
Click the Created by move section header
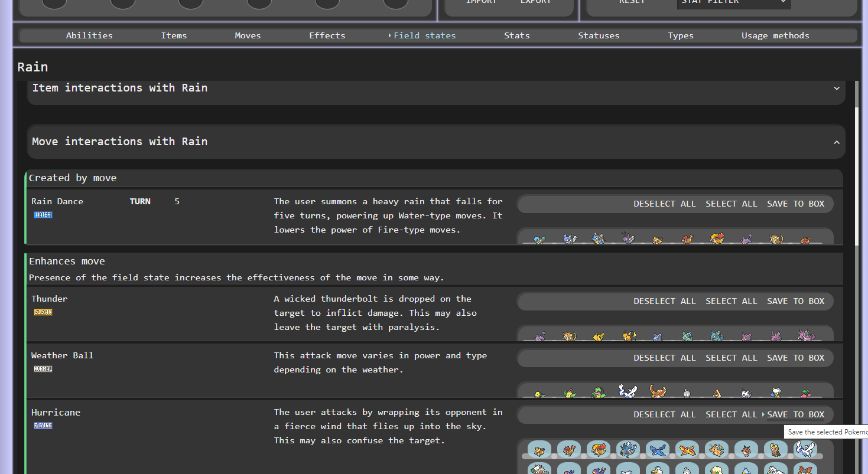click(x=73, y=178)
